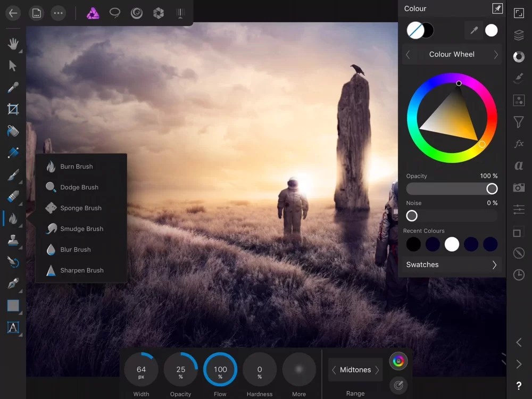Open the Adjustments sliders studio
532x399 pixels.
[519, 209]
